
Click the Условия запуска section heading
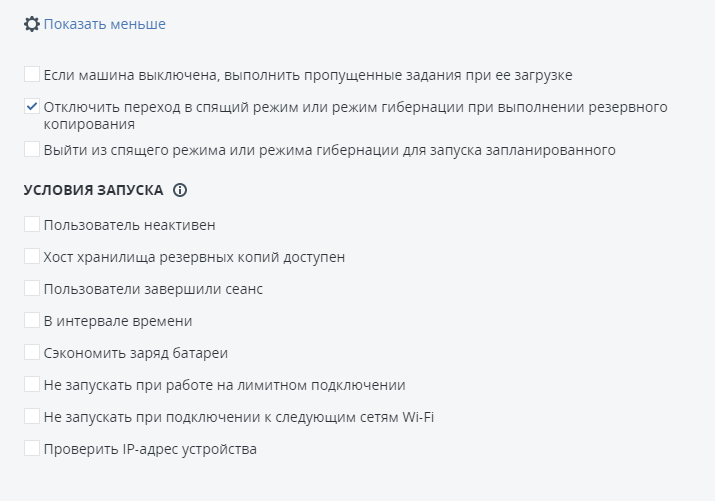point(93,190)
